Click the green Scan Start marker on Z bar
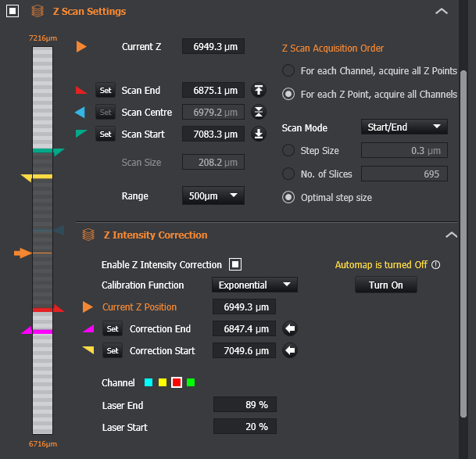 coord(59,152)
